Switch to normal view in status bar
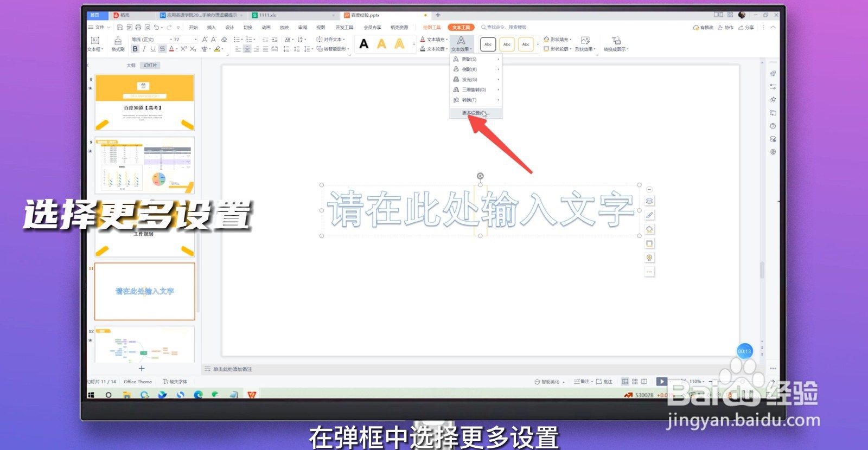This screenshot has height=450, width=868. (x=625, y=382)
